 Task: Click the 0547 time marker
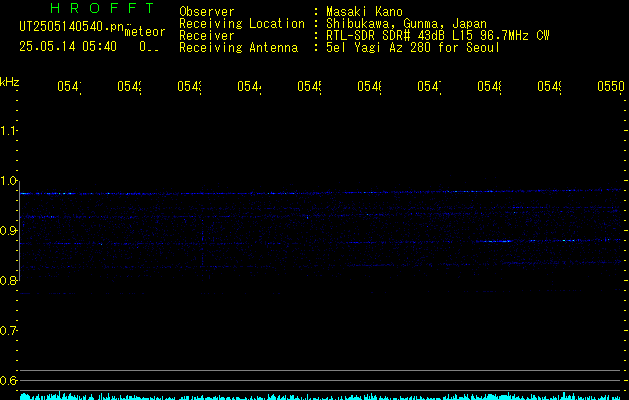click(x=429, y=87)
